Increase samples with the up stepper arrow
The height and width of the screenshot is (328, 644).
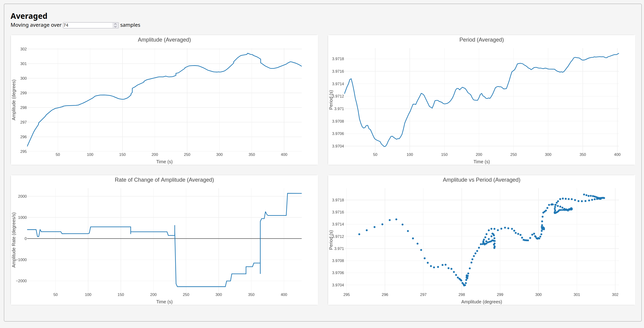click(115, 24)
